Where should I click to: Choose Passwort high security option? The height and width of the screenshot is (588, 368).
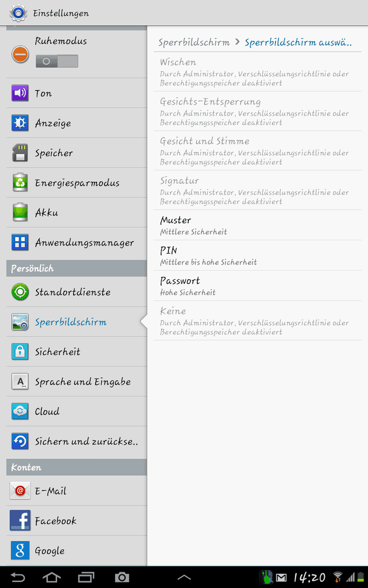[257, 286]
